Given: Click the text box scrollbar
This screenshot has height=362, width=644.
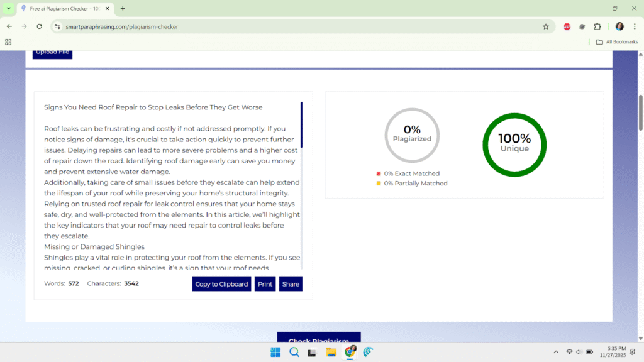Looking at the screenshot, I should (x=301, y=125).
